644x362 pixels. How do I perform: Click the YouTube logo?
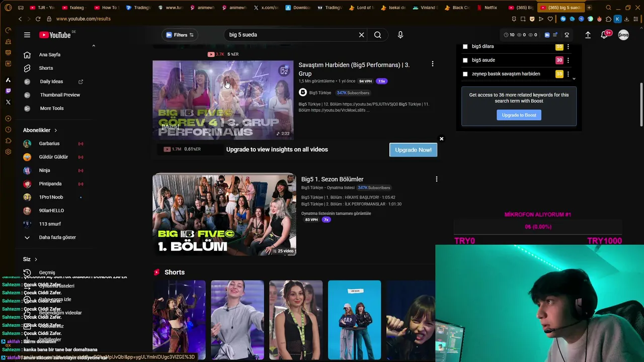[x=55, y=35]
